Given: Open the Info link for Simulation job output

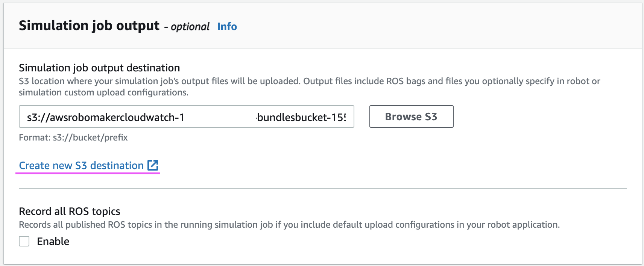Looking at the screenshot, I should (226, 26).
